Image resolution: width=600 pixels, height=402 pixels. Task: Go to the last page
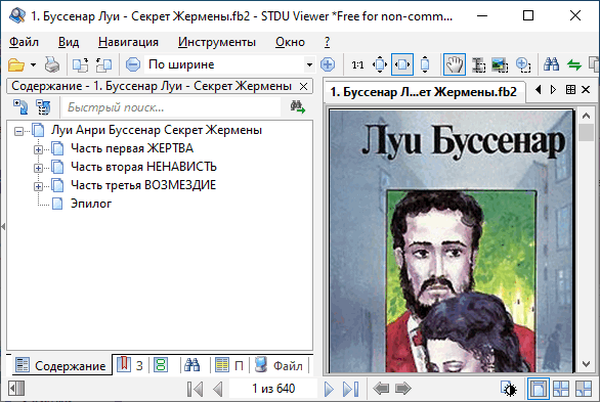pos(351,388)
